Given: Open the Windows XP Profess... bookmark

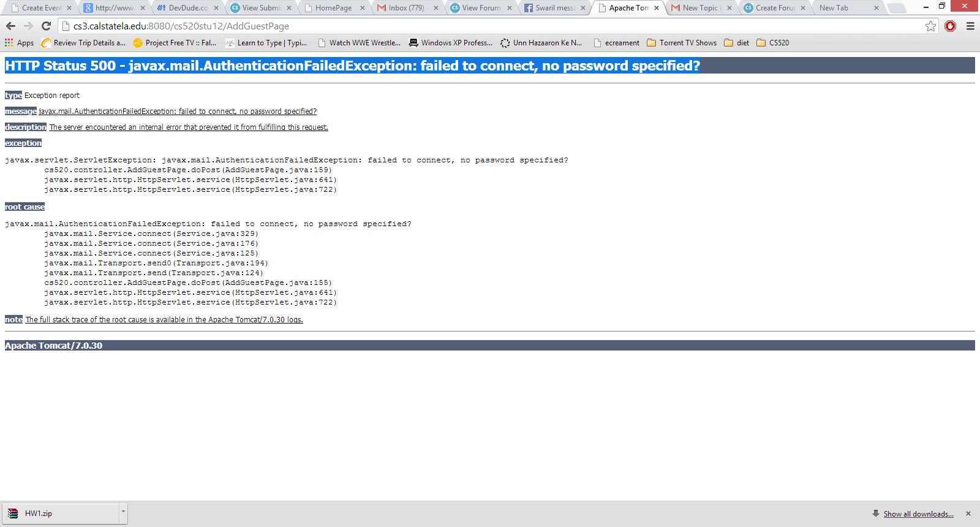Looking at the screenshot, I should (451, 43).
